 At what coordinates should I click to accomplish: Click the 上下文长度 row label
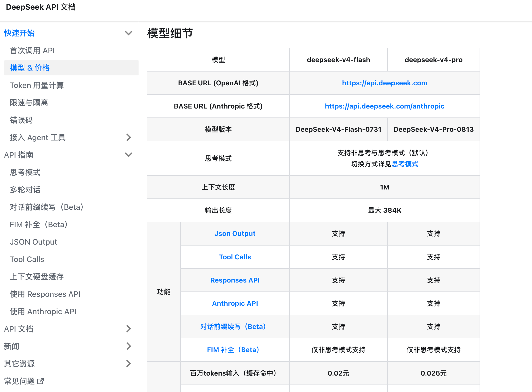(218, 187)
